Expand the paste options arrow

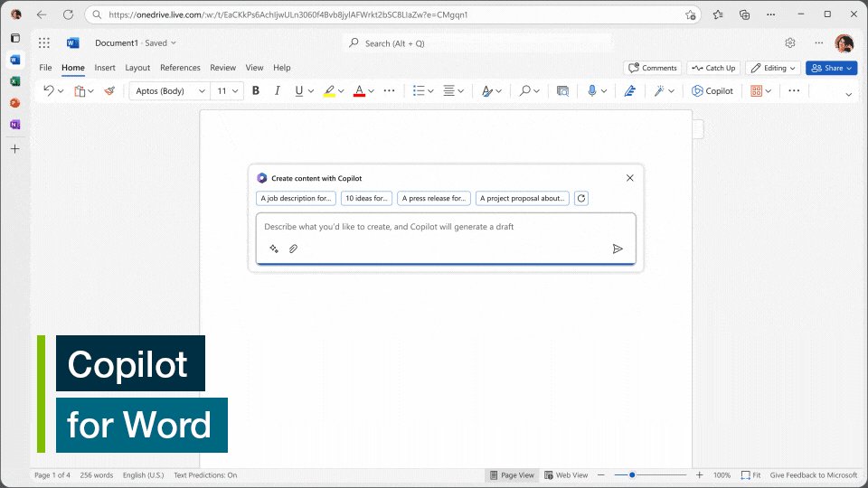pyautogui.click(x=90, y=90)
